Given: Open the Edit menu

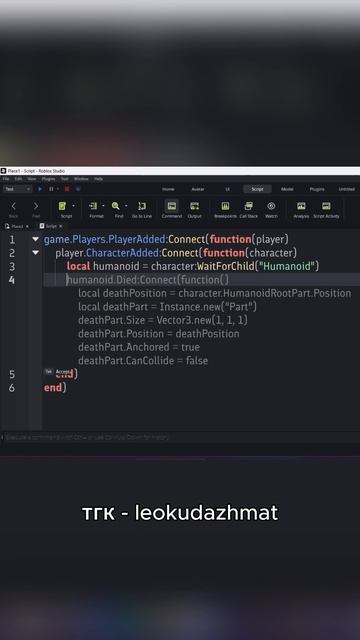Looking at the screenshot, I should click(x=18, y=179).
